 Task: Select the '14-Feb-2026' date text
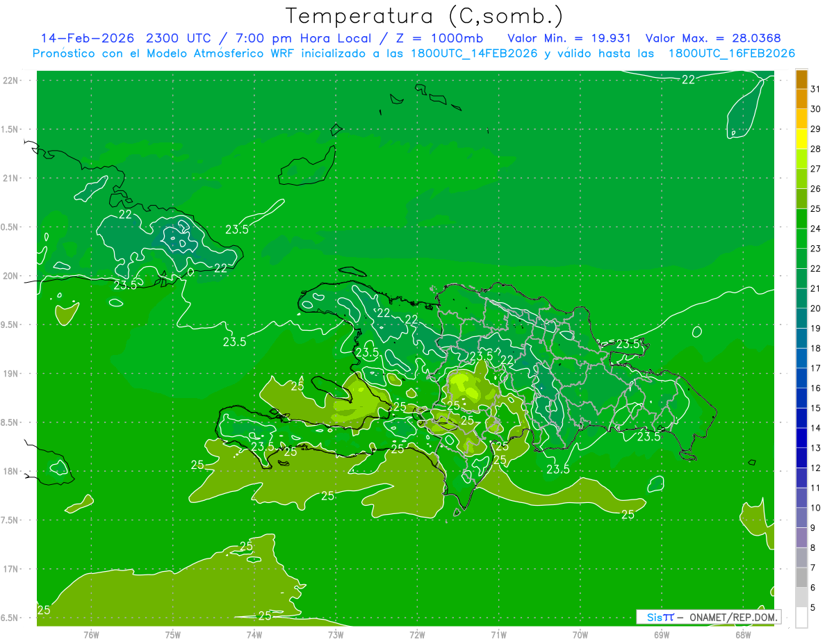coord(88,38)
